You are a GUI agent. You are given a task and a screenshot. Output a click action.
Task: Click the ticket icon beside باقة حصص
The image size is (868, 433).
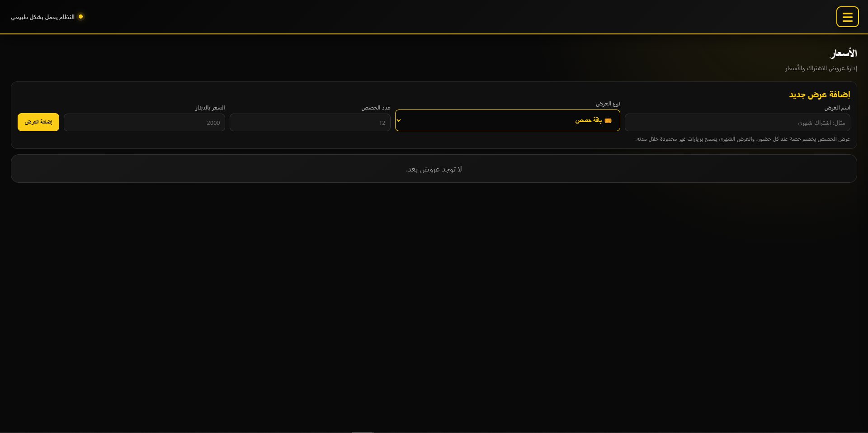tap(608, 120)
